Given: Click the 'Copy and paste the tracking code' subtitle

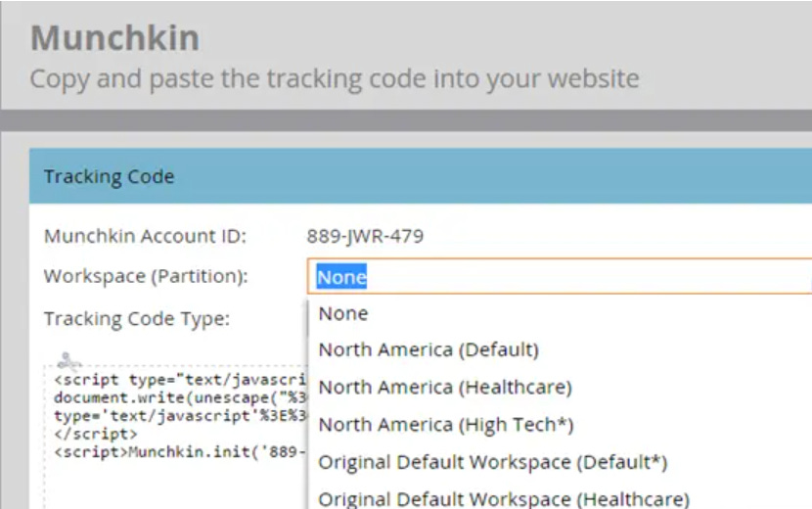Looking at the screenshot, I should point(335,78).
